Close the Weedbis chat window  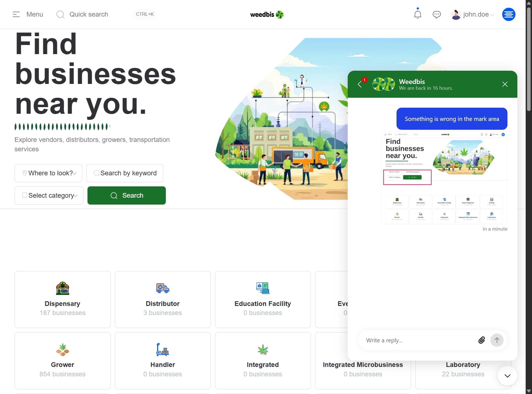coord(505,84)
